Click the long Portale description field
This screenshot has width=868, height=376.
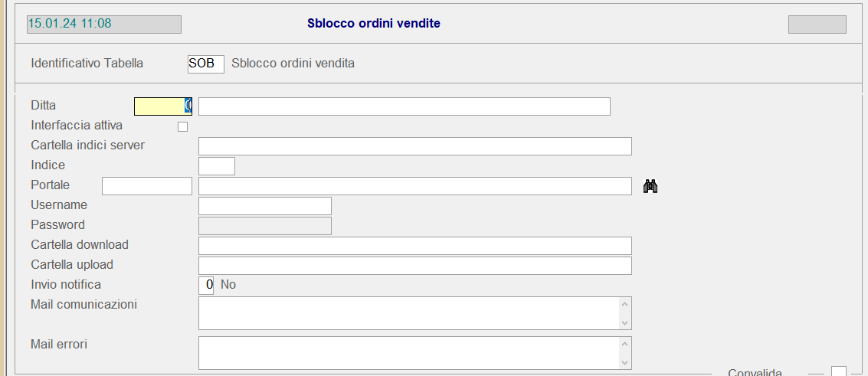click(x=414, y=186)
